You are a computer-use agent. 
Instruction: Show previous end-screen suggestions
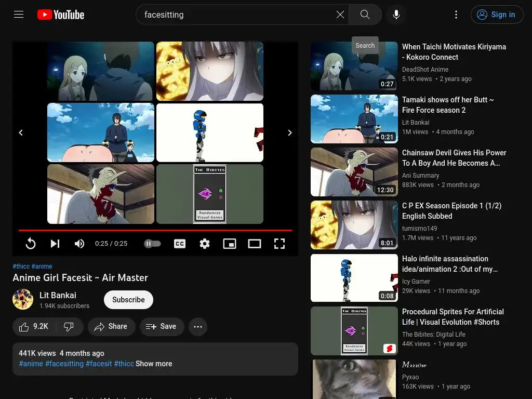[x=21, y=132]
